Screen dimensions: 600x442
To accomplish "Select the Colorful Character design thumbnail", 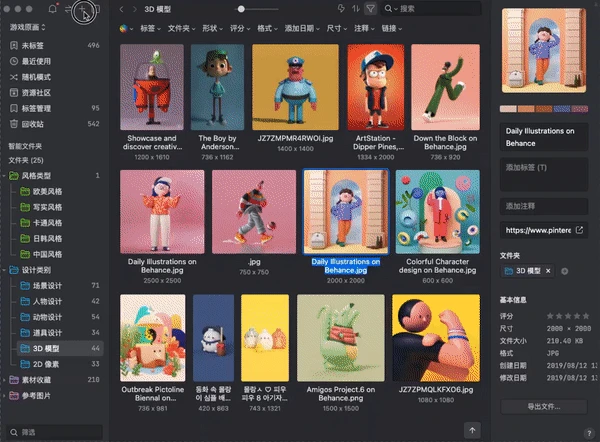I will 437,212.
